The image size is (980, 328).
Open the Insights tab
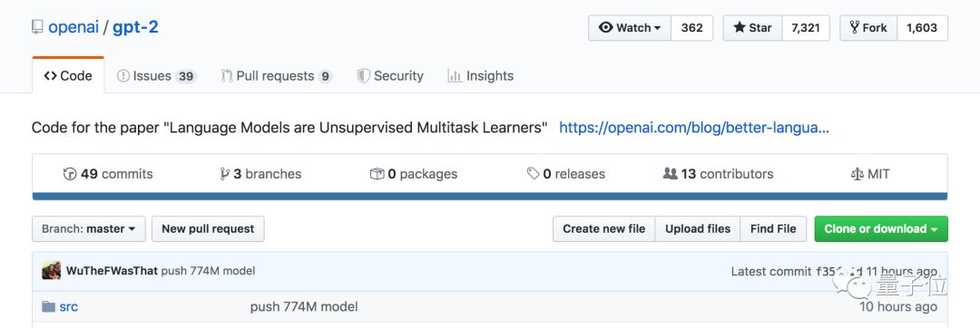pos(481,76)
